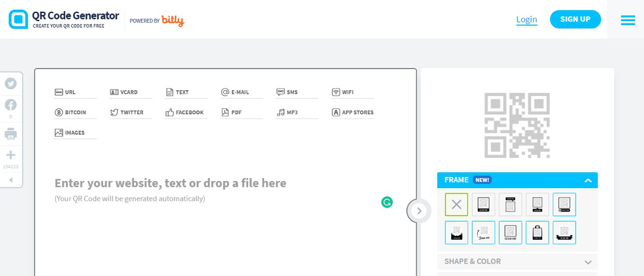This screenshot has height=276, width=644.
Task: Choose the frame with pointer label below
Action: (x=537, y=205)
